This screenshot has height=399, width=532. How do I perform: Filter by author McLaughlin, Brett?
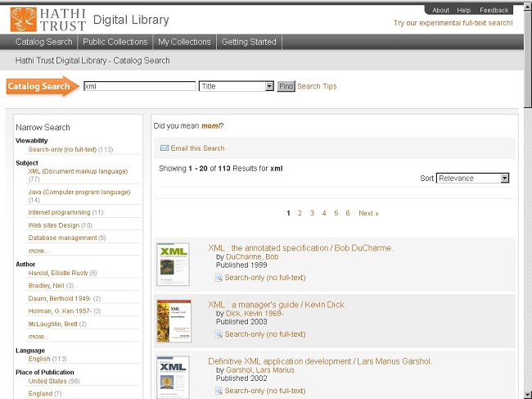[53, 324]
